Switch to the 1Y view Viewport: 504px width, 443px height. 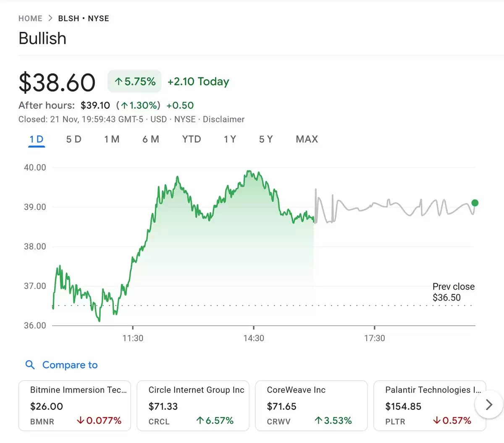pyautogui.click(x=230, y=139)
